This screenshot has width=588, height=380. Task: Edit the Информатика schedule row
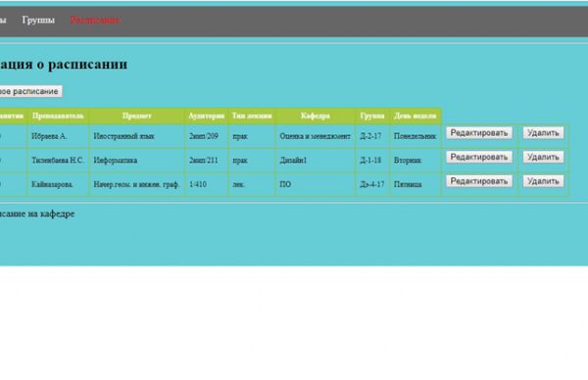tap(479, 157)
